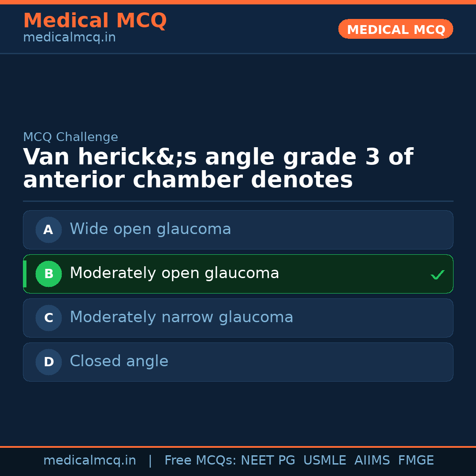
Task: Open the Medical MCQ header title
Action: pos(95,20)
